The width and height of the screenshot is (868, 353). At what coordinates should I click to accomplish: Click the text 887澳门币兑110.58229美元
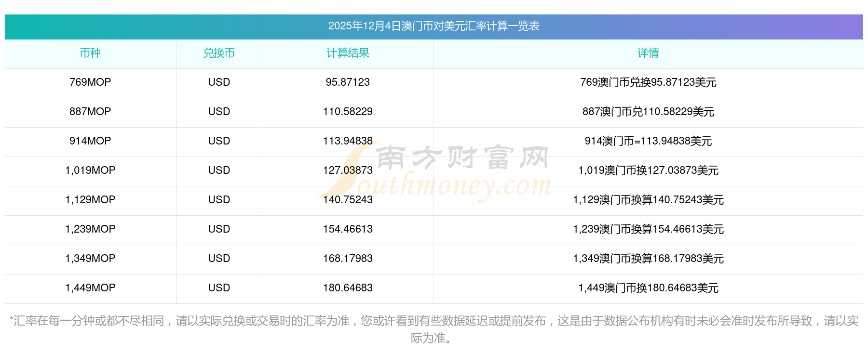(x=648, y=112)
